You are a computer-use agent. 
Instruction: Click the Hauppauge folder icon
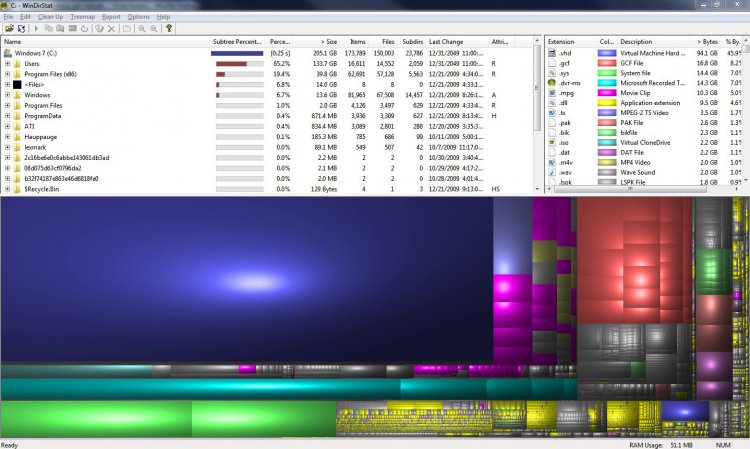[x=17, y=137]
